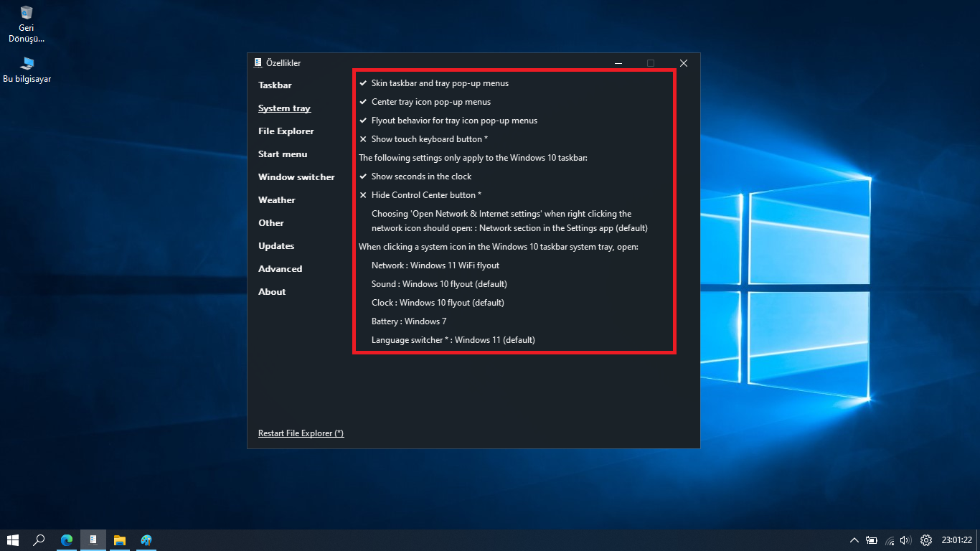The width and height of the screenshot is (980, 551).
Task: Select the Bu bilgisayar desktop icon
Action: pyautogui.click(x=27, y=70)
